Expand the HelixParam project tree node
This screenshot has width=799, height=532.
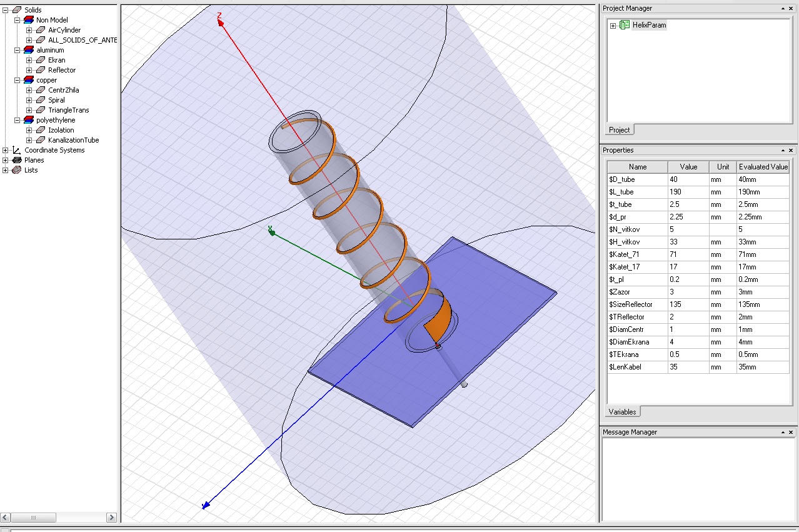613,26
